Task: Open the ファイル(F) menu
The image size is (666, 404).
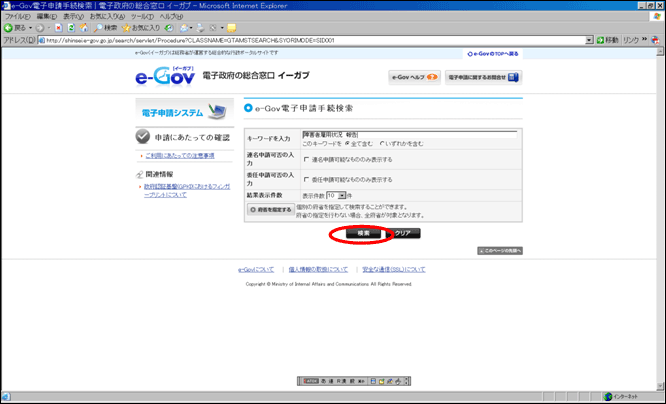Action: point(18,17)
